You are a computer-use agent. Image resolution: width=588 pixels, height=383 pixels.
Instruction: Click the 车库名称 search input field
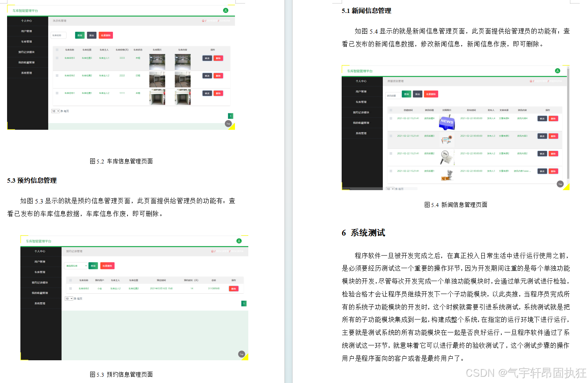[x=58, y=35]
